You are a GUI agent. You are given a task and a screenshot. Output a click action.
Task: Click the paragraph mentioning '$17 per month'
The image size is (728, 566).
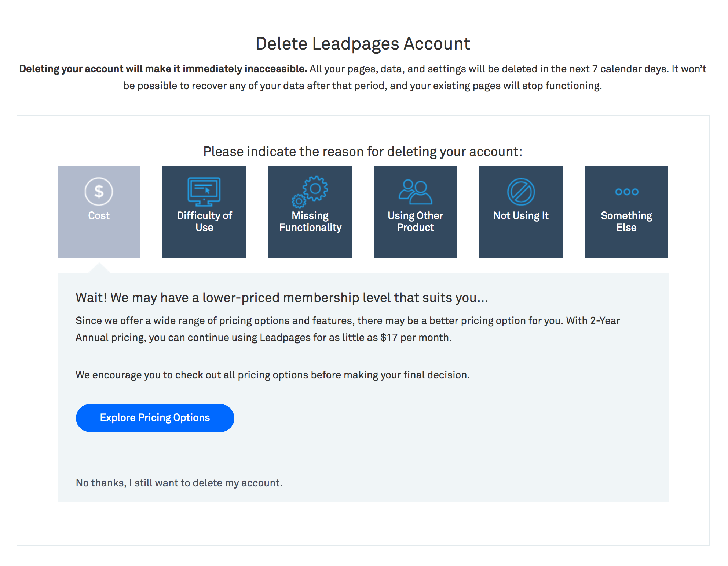tap(348, 329)
